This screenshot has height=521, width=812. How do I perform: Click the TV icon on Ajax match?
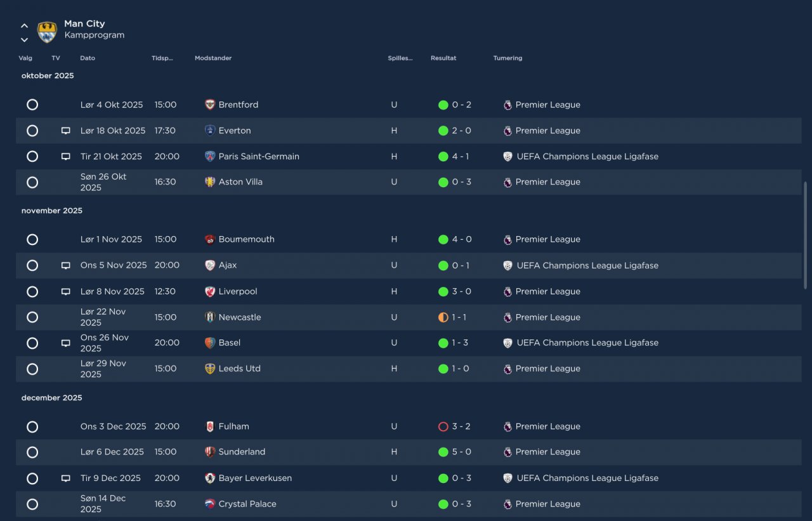click(x=65, y=265)
